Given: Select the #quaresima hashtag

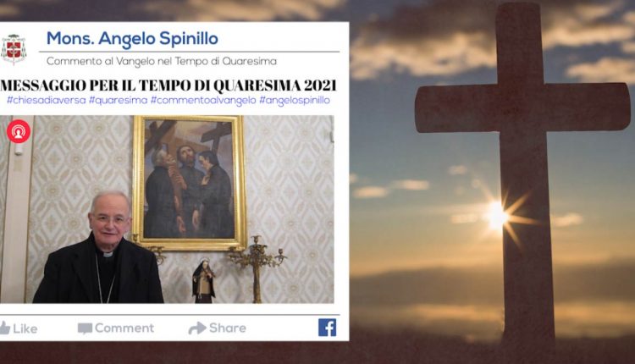Looking at the screenshot, I should pyautogui.click(x=118, y=100).
